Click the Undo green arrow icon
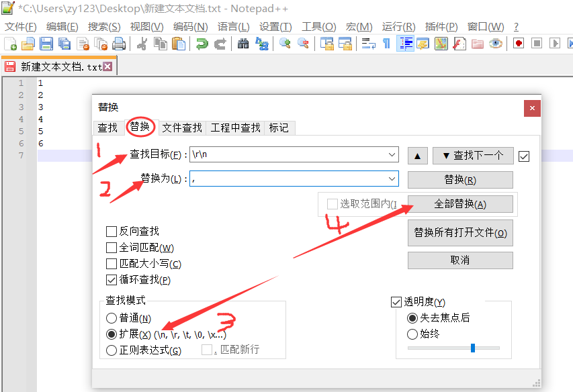The image size is (573, 392). [202, 44]
